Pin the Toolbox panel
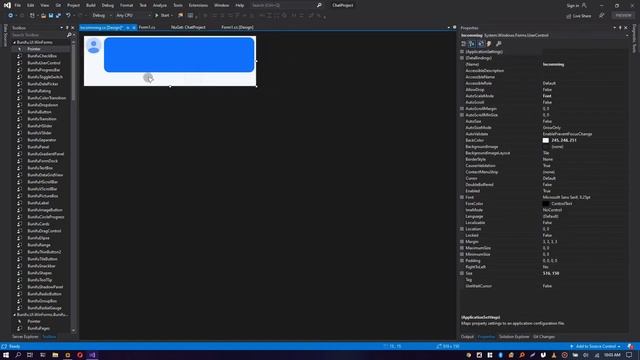The image size is (640, 360). [67, 28]
